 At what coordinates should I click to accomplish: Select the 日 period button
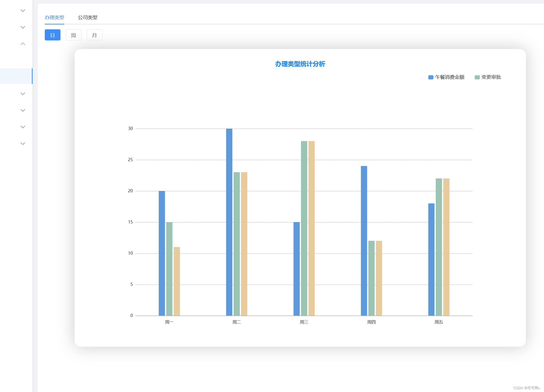point(53,35)
